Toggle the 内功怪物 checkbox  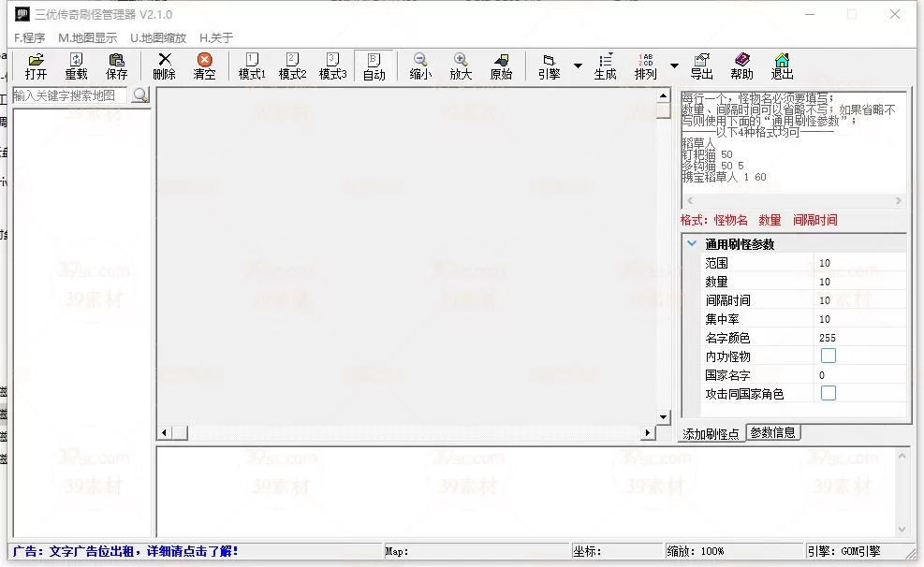click(829, 356)
